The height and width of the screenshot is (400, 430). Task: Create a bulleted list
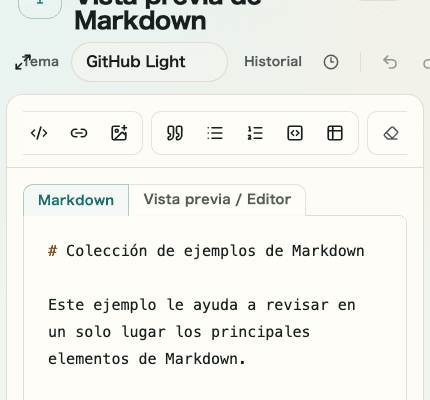click(x=215, y=133)
